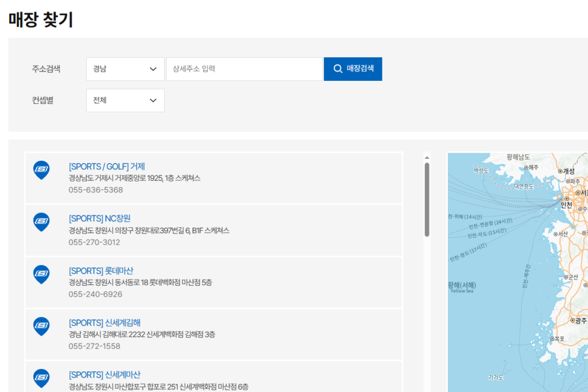Viewport: 588px width, 392px height.
Task: Click the 상세주소 입력 address input field
Action: tap(245, 68)
